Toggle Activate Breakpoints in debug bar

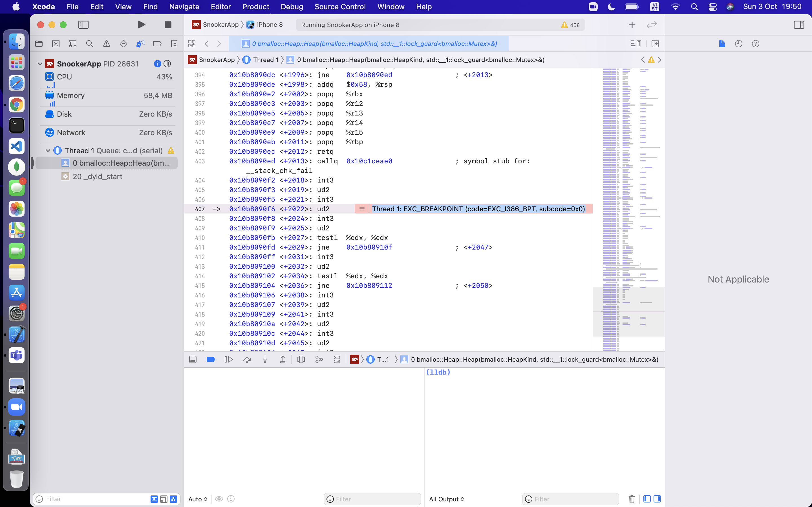[211, 359]
